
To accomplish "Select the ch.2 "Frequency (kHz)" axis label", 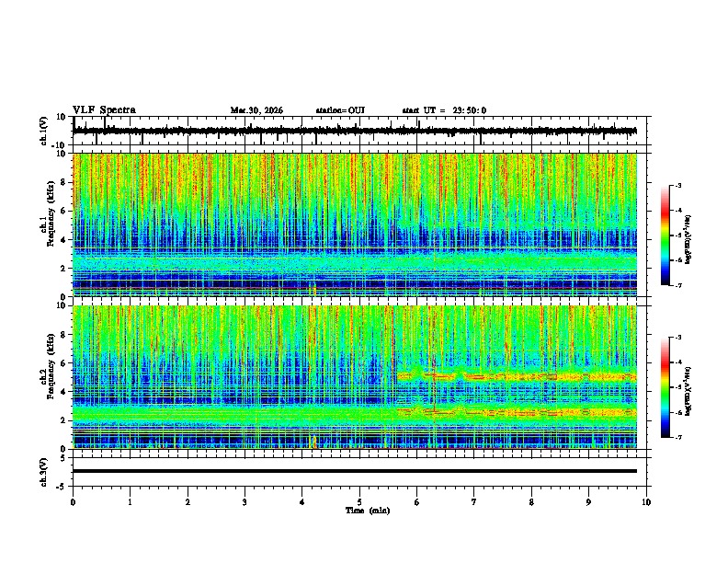I will [51, 366].
